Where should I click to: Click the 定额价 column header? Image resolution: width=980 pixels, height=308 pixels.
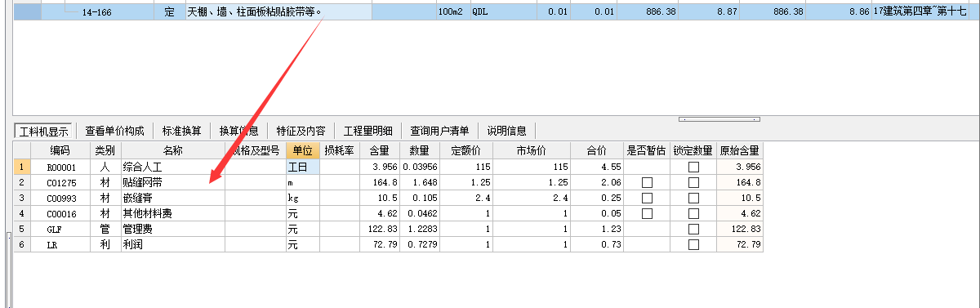point(466,150)
